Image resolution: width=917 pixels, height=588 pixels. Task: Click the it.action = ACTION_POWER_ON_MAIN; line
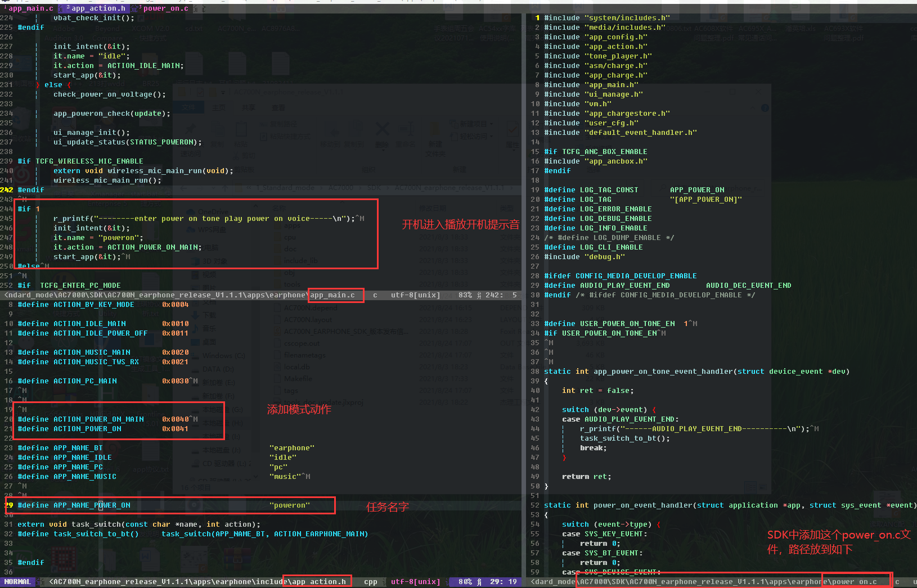tap(128, 247)
